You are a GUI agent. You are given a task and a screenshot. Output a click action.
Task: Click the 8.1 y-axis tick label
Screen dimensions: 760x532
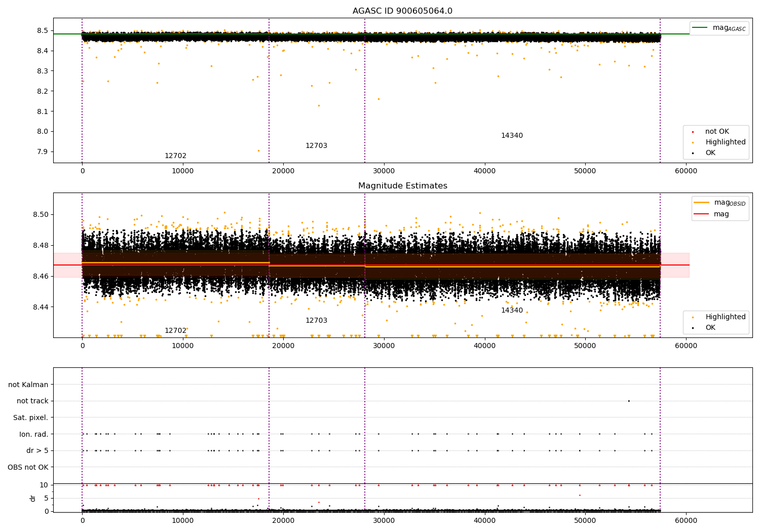tap(43, 111)
